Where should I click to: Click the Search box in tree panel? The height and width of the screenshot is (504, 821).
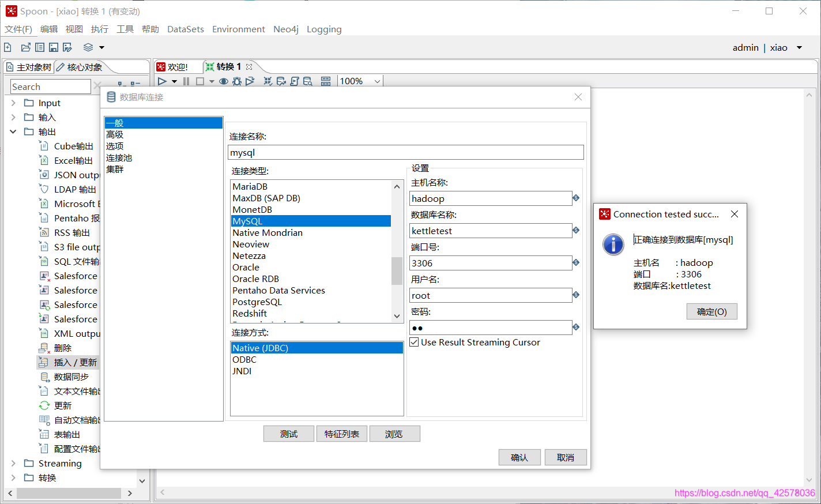51,86
